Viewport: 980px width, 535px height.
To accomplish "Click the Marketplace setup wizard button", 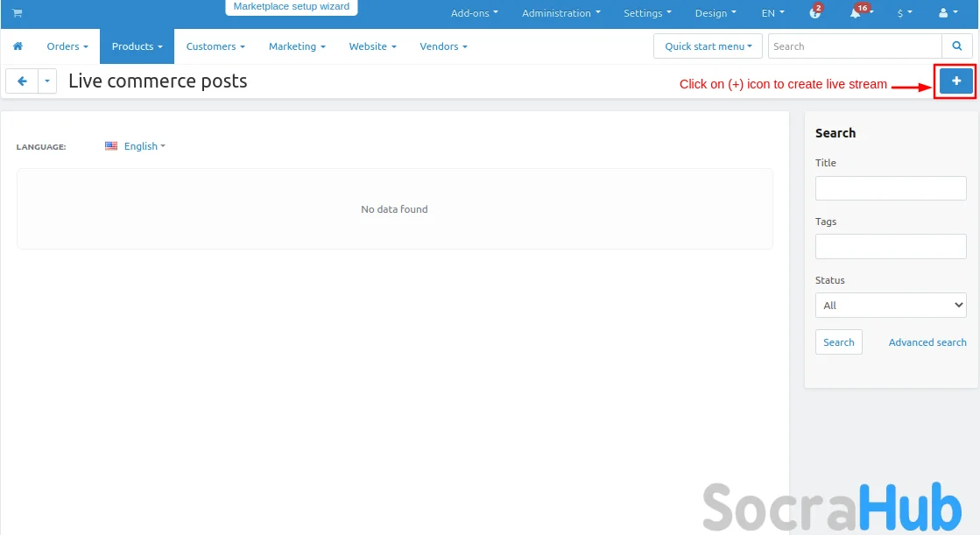I will [291, 7].
